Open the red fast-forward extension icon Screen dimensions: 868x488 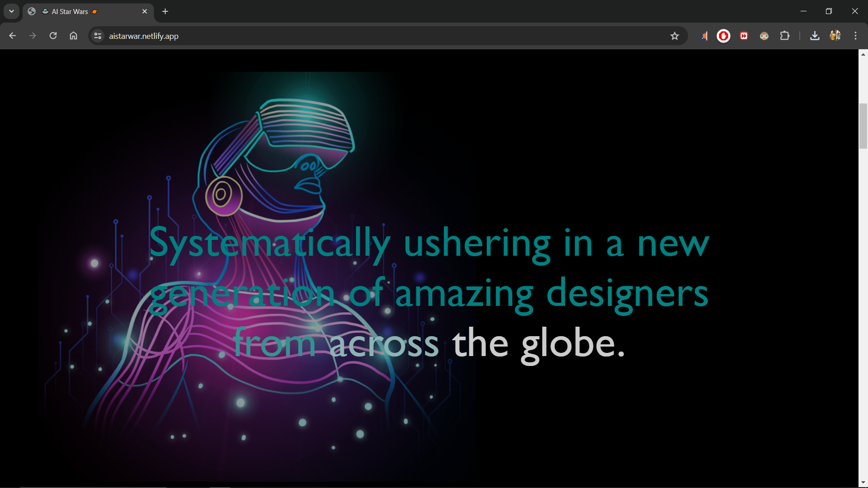coord(744,36)
